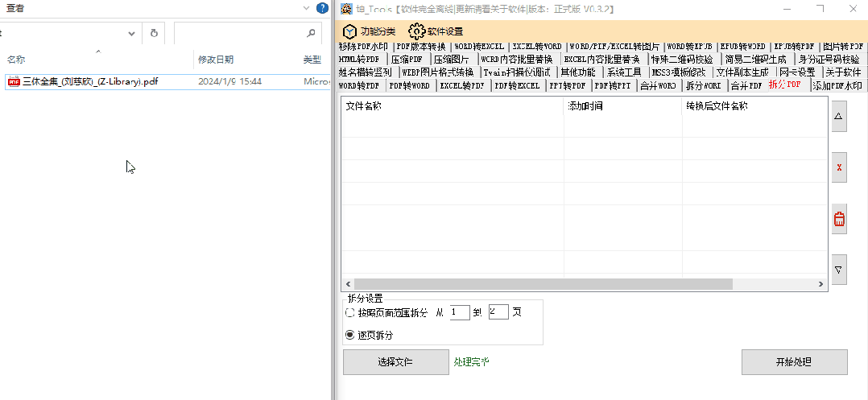Open the 功能分类 menu icon
The height and width of the screenshot is (400, 868).
349,31
